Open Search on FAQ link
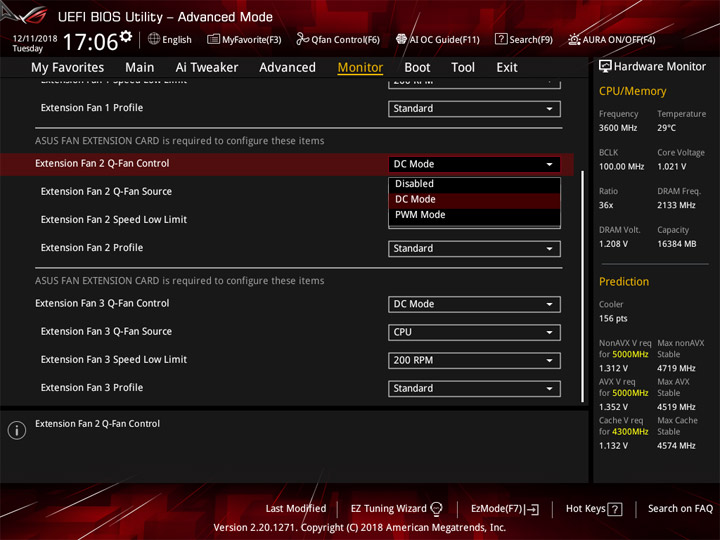Screen dimensions: 720x540 pos(680,509)
